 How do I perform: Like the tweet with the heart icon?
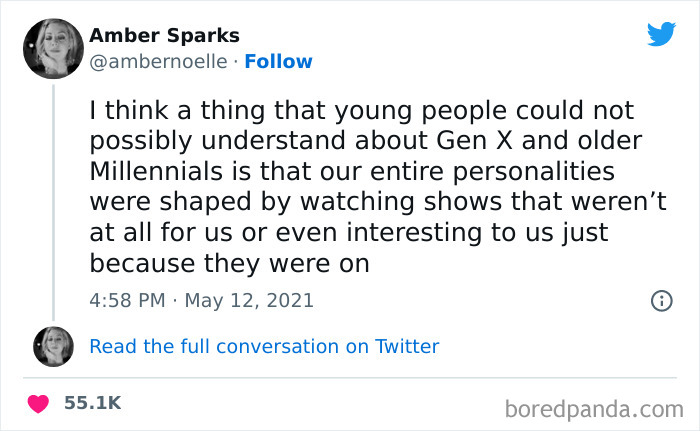[39, 403]
